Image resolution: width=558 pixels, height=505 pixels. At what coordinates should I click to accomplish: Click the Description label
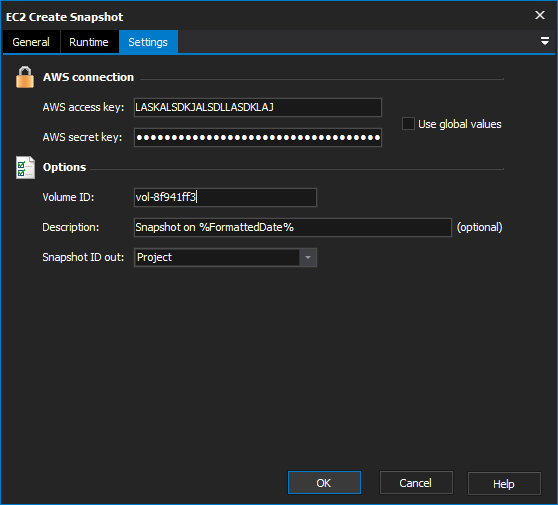click(71, 227)
